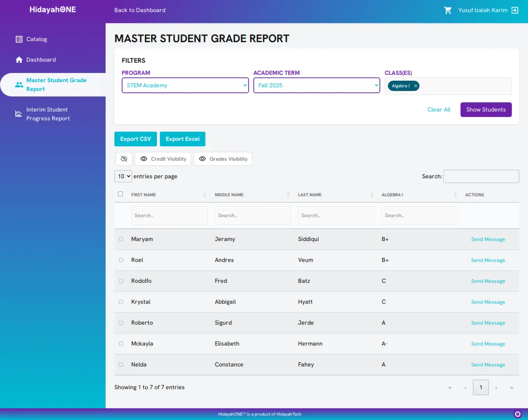Click the Dashboard home icon
The height and width of the screenshot is (420, 528).
(19, 60)
